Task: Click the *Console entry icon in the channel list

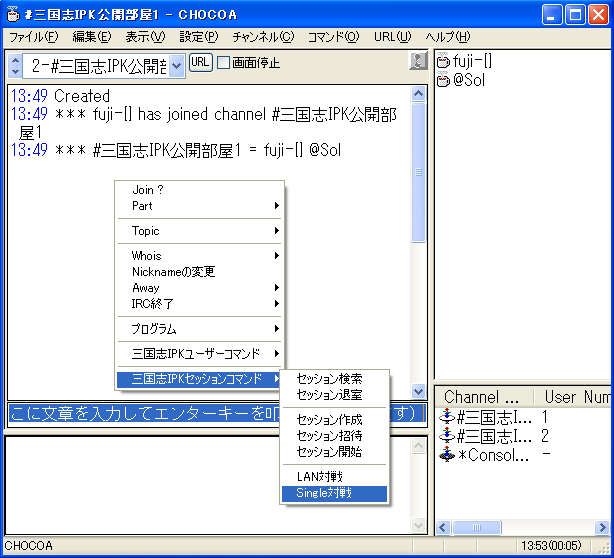Action: [x=446, y=455]
